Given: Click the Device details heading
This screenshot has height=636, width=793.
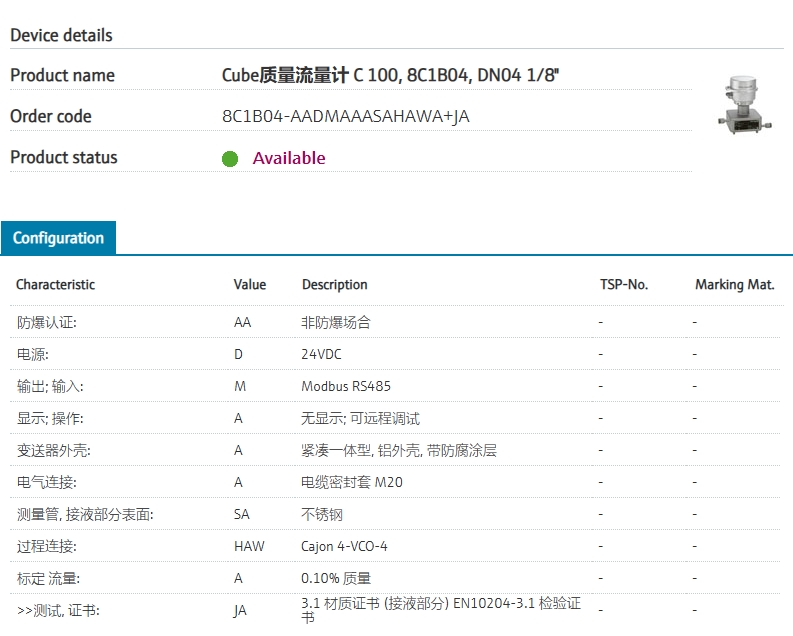Looking at the screenshot, I should click(61, 35).
